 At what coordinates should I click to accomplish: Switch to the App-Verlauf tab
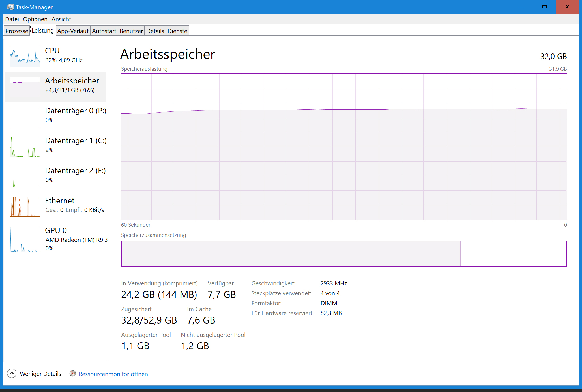(x=73, y=31)
